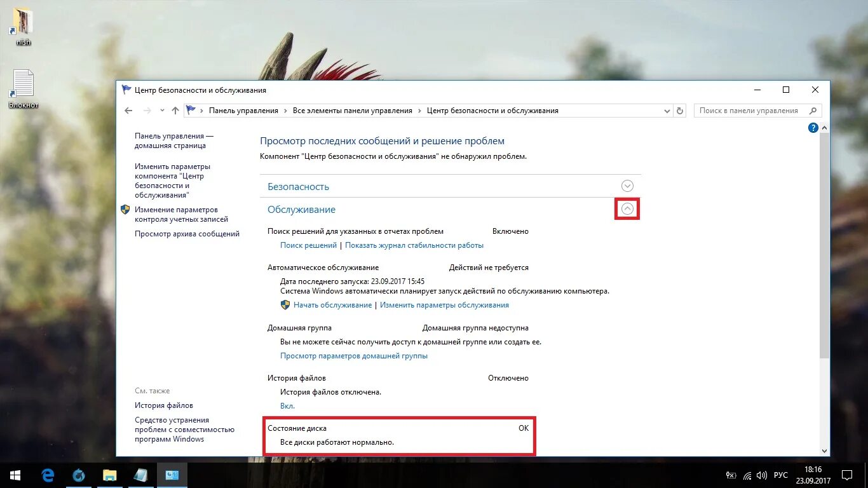The width and height of the screenshot is (868, 488).
Task: Click the Все диски работают нормально text
Action: [337, 442]
